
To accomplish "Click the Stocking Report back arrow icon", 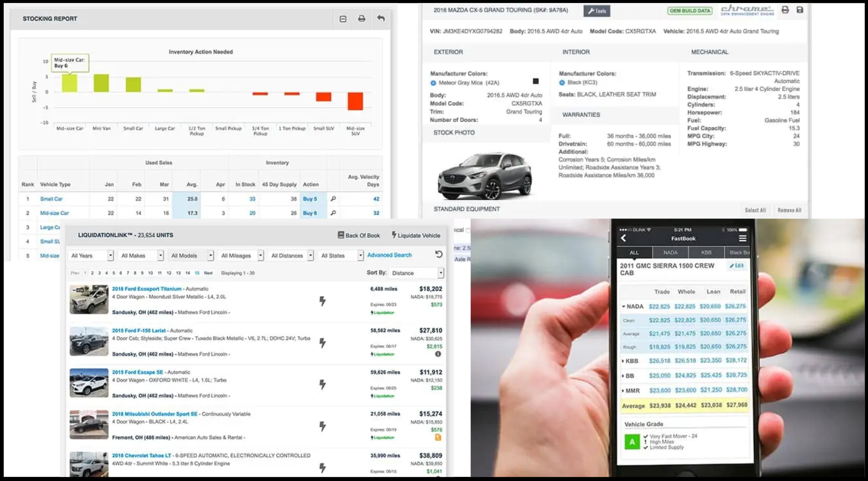I will coord(381,18).
